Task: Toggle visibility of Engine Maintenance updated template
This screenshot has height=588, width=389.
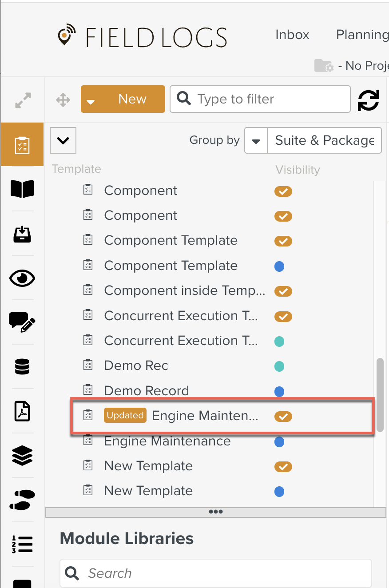Action: (283, 417)
